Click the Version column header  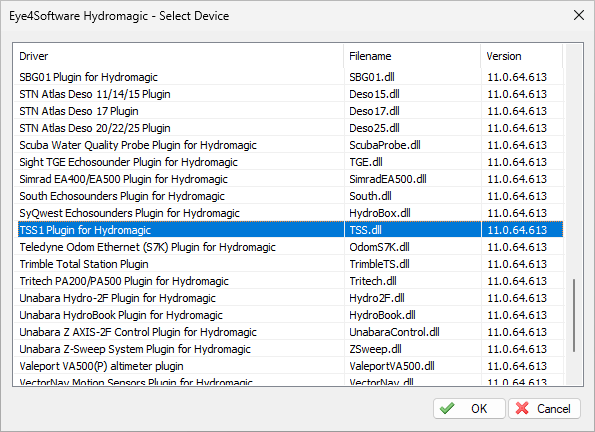[522, 56]
